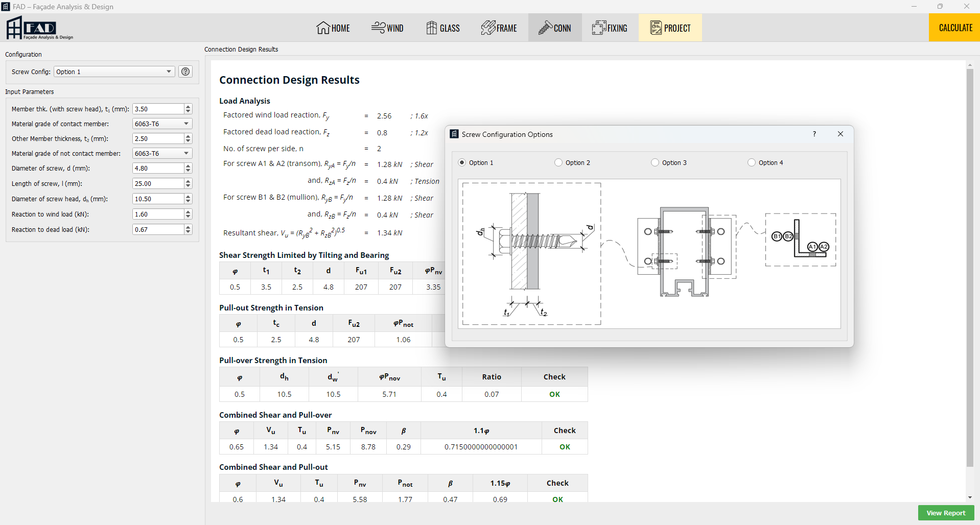Switch to the GLASS tab

(443, 28)
